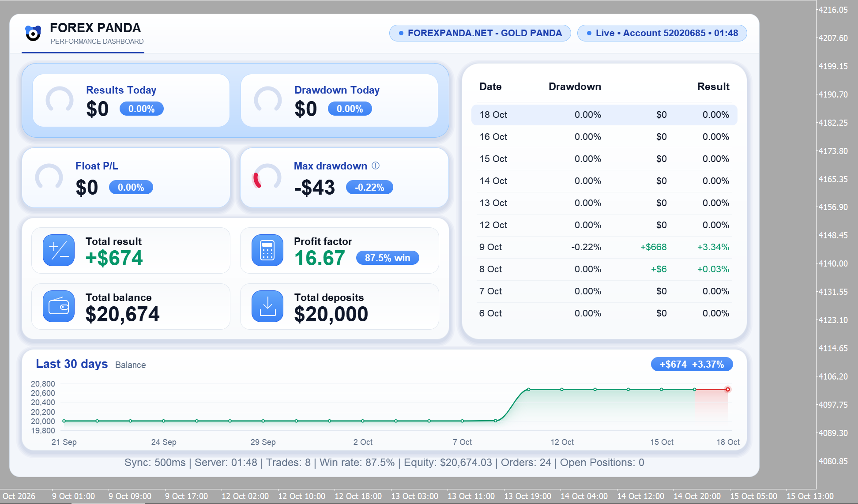Click the $20,674 Total balance value

[x=122, y=314]
